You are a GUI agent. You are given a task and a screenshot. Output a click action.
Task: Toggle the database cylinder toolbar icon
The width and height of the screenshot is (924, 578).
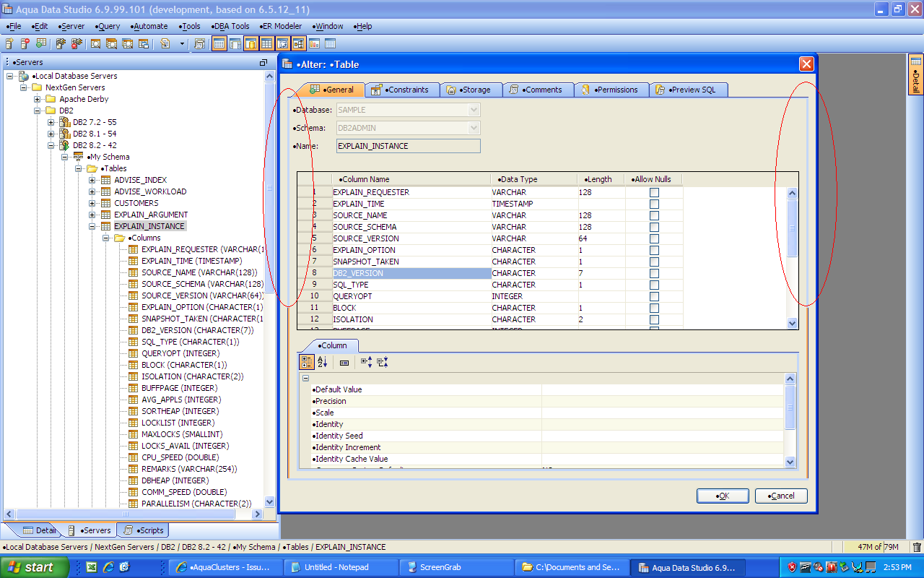[x=251, y=44]
